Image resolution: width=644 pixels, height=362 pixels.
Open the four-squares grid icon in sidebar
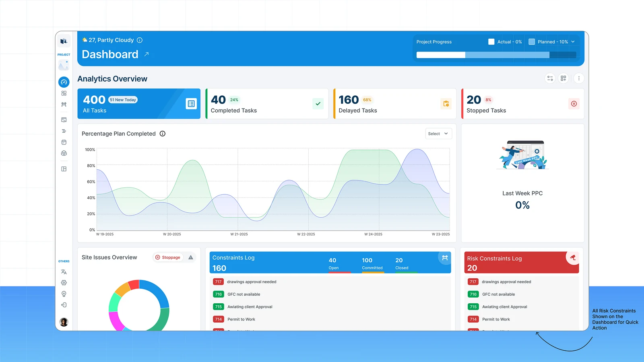point(64,93)
